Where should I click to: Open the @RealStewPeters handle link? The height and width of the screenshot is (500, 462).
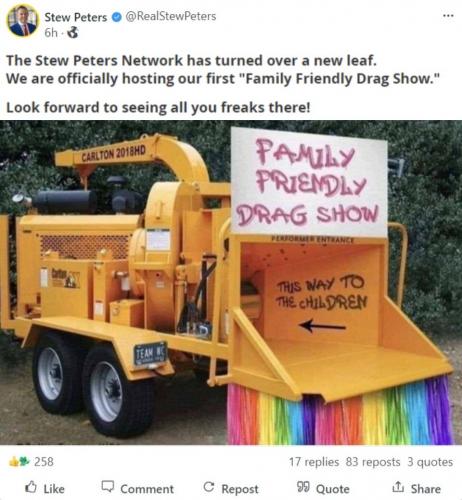pyautogui.click(x=170, y=16)
